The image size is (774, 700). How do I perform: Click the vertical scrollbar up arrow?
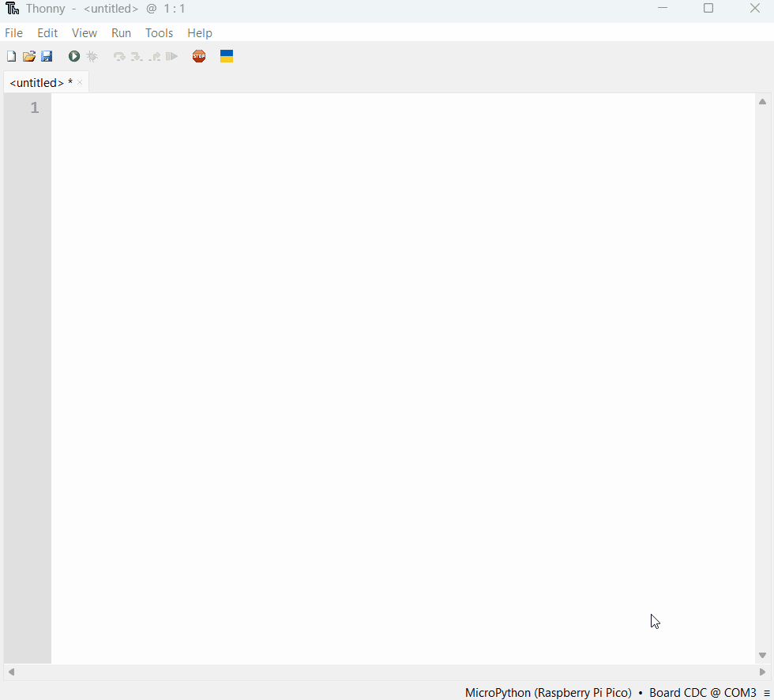(x=763, y=102)
